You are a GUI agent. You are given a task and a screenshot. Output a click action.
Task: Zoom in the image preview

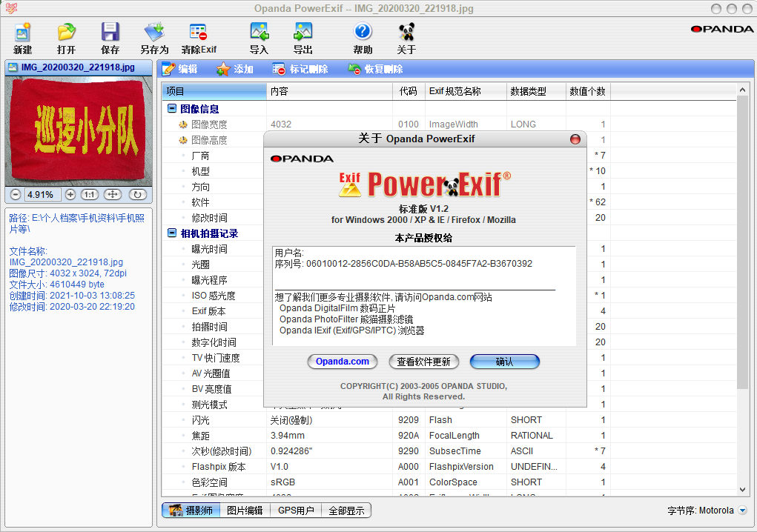(x=70, y=194)
